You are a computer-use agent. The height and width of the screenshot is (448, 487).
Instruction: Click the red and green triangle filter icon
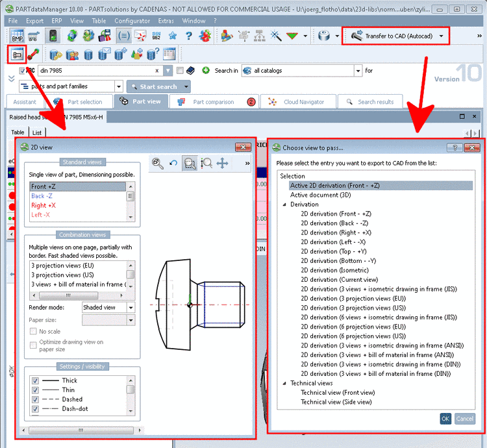[x=292, y=36]
